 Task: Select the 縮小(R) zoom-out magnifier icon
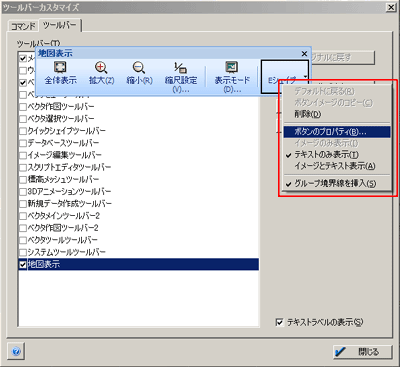click(x=139, y=67)
